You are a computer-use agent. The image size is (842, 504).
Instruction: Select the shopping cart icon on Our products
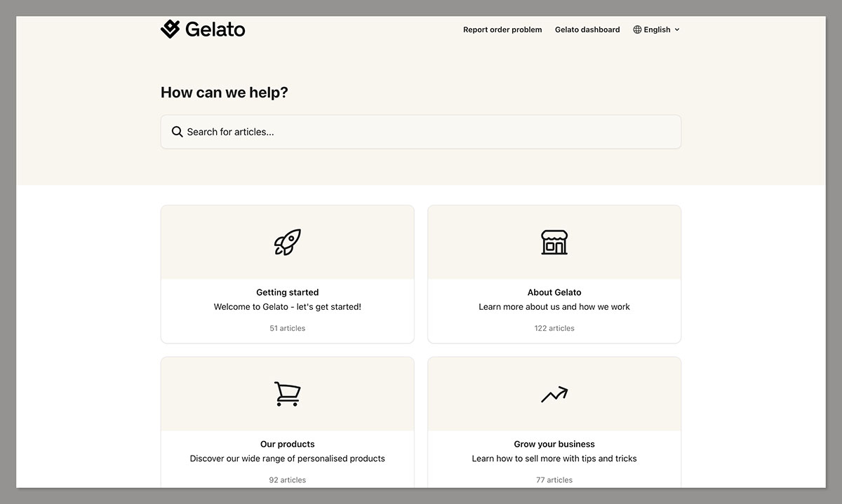(x=287, y=393)
